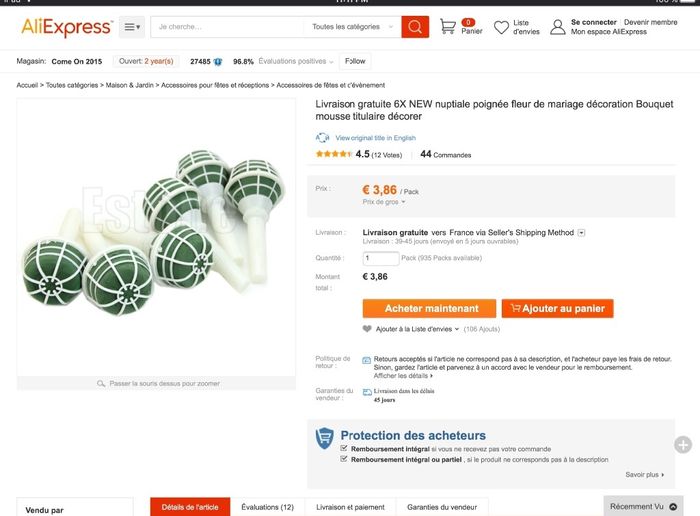Expand the Toutes les catégories search dropdown
The width and height of the screenshot is (700, 516).
pos(351,27)
